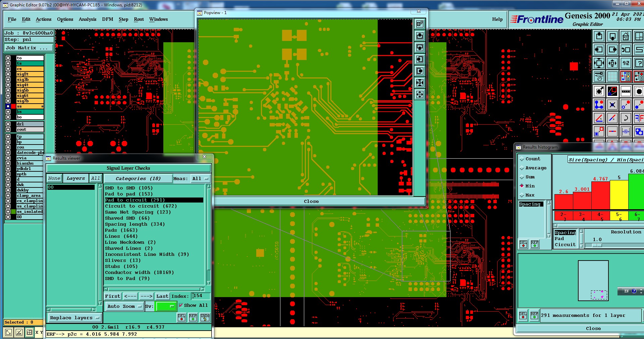Screen dimensions: 644x339
Task: Open the File menu
Action: 12,19
